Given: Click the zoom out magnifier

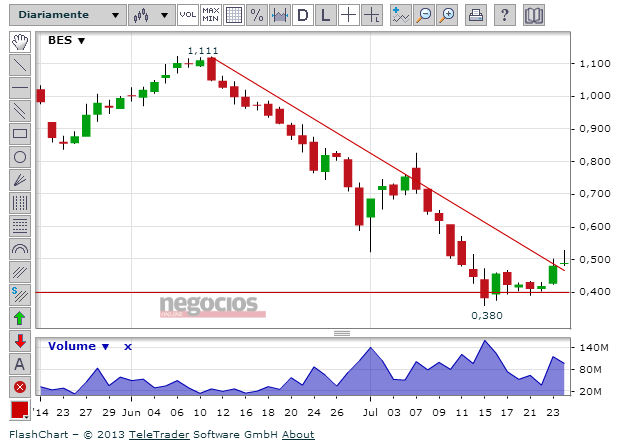Looking at the screenshot, I should pyautogui.click(x=424, y=15).
